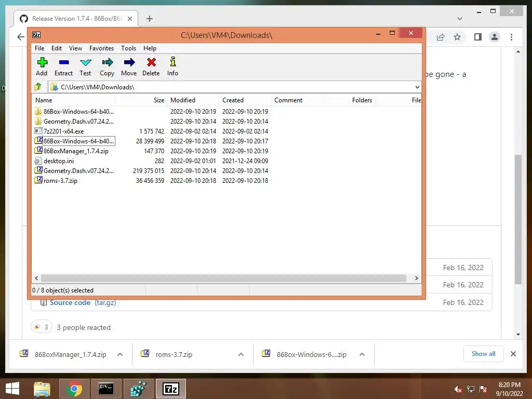Open the Chrome profile avatar
The image size is (532, 399).
(x=495, y=37)
